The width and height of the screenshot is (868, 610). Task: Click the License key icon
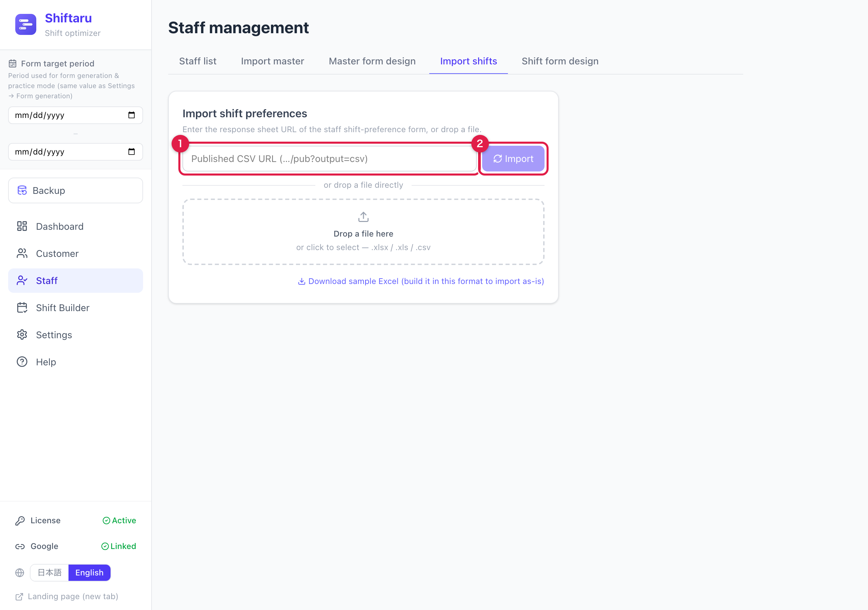(20, 521)
